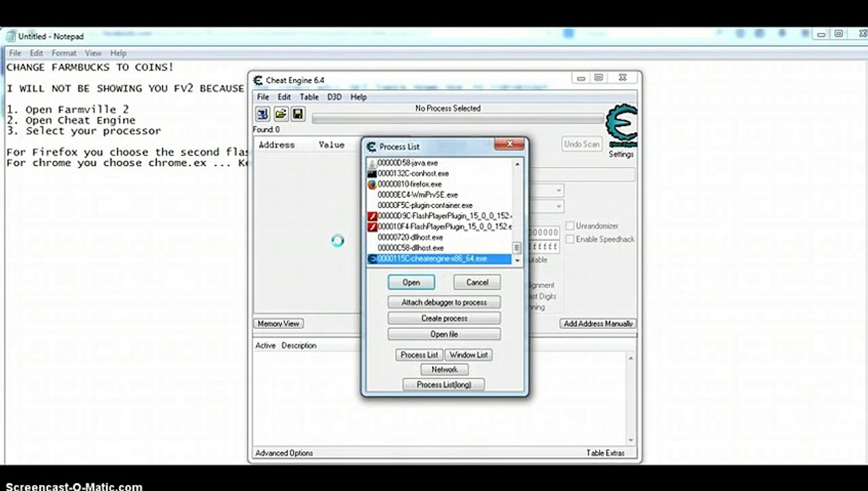The width and height of the screenshot is (868, 491).
Task: Enable the Unrandomizer checkbox
Action: (570, 226)
